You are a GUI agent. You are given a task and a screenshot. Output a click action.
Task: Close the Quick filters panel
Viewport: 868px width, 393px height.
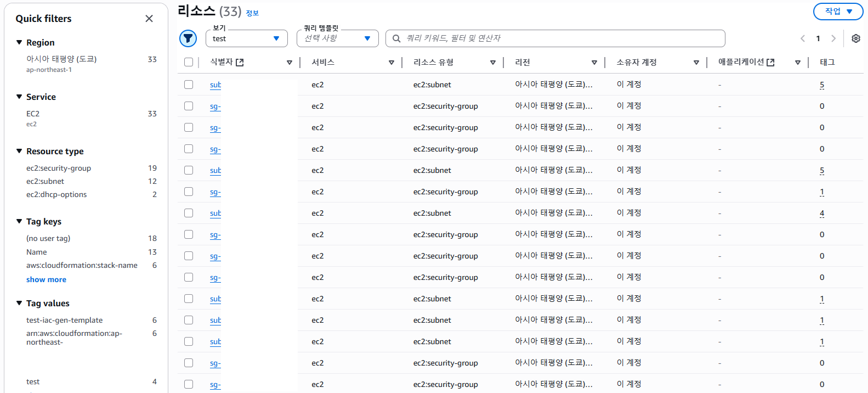(x=149, y=19)
